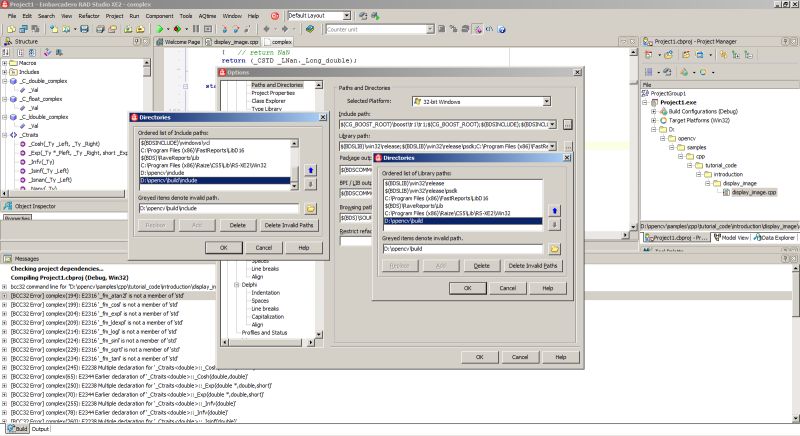
Task: Click ellipsis button next to Library path
Action: [567, 146]
